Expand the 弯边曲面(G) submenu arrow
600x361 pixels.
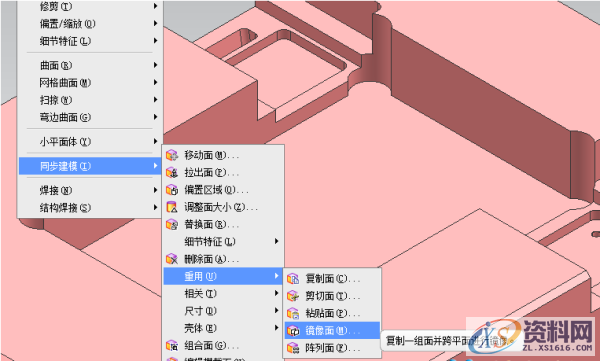point(155,117)
